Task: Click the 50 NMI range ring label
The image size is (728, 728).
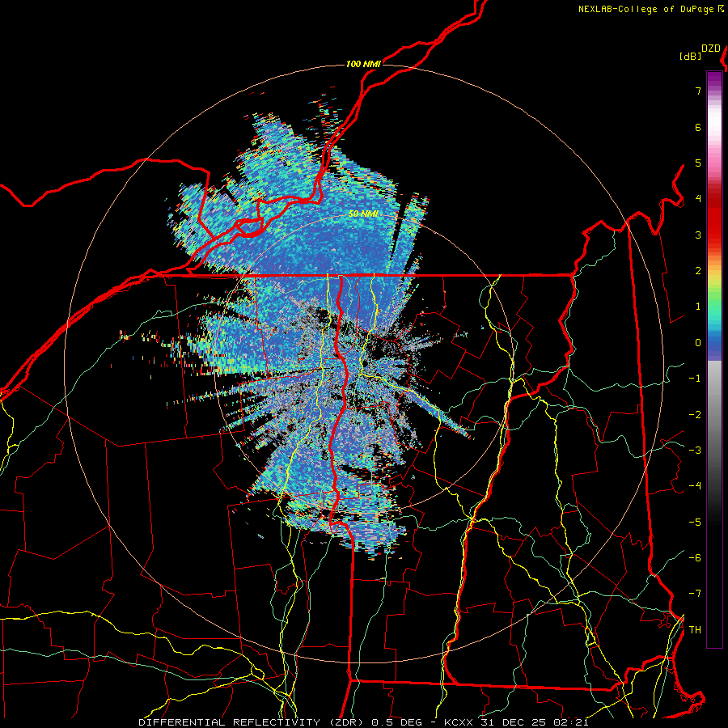Action: pos(363,214)
